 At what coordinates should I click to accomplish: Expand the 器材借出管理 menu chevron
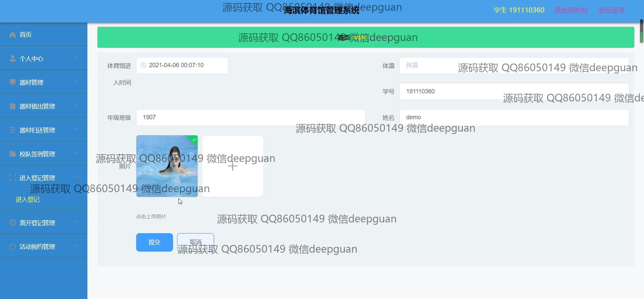(77, 105)
